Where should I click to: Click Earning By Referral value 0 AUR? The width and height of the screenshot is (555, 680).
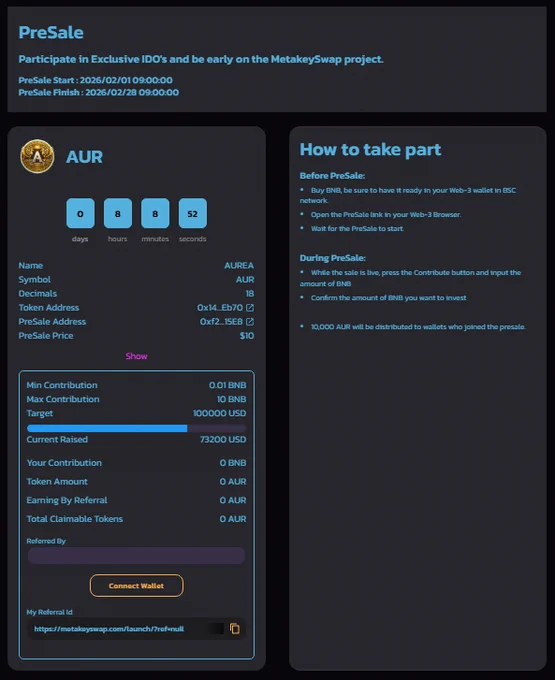coord(233,500)
